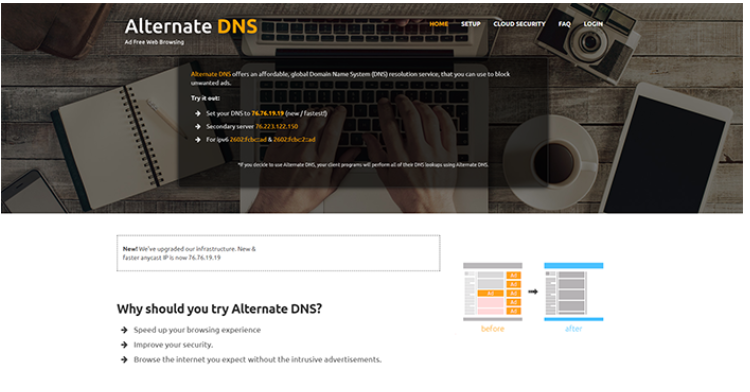
Task: Click the before page illustration with ads
Action: click(493, 292)
